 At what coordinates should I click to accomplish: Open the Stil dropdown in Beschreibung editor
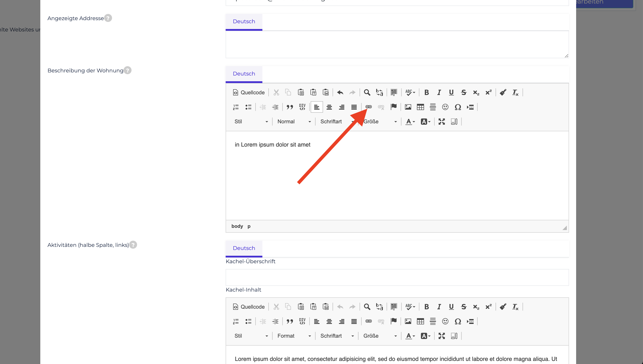click(x=251, y=122)
